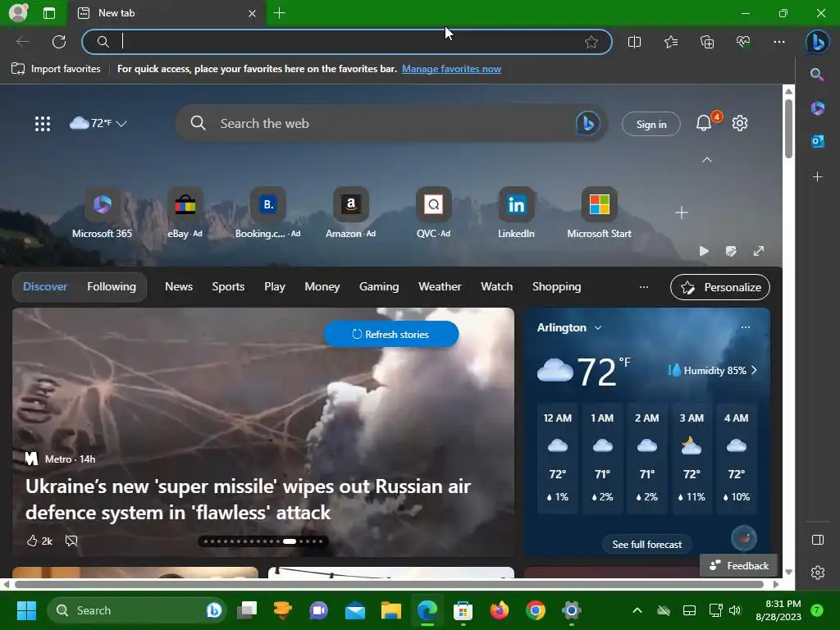Image resolution: width=840 pixels, height=630 pixels.
Task: Add this page to favorites star
Action: [591, 42]
